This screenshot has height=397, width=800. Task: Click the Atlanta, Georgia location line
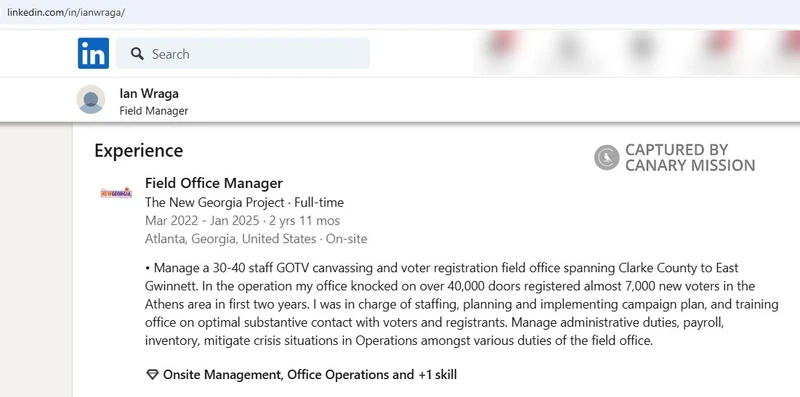pos(256,239)
